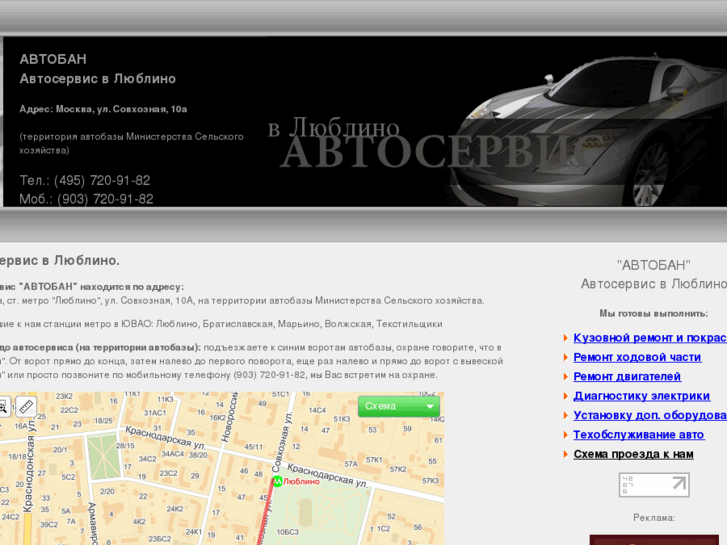Open the Схема map type dropdown
727x545 pixels.
point(399,406)
